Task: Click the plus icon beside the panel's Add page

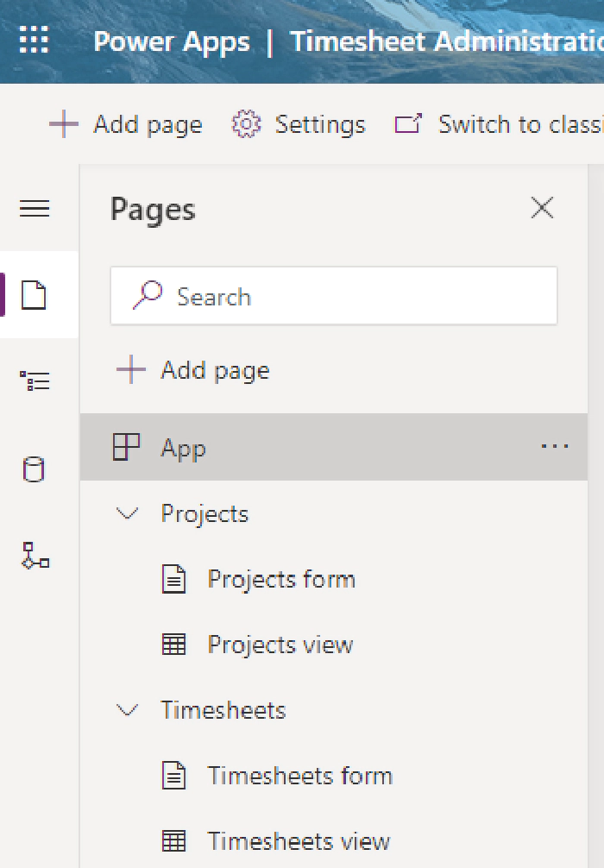Action: pos(130,370)
